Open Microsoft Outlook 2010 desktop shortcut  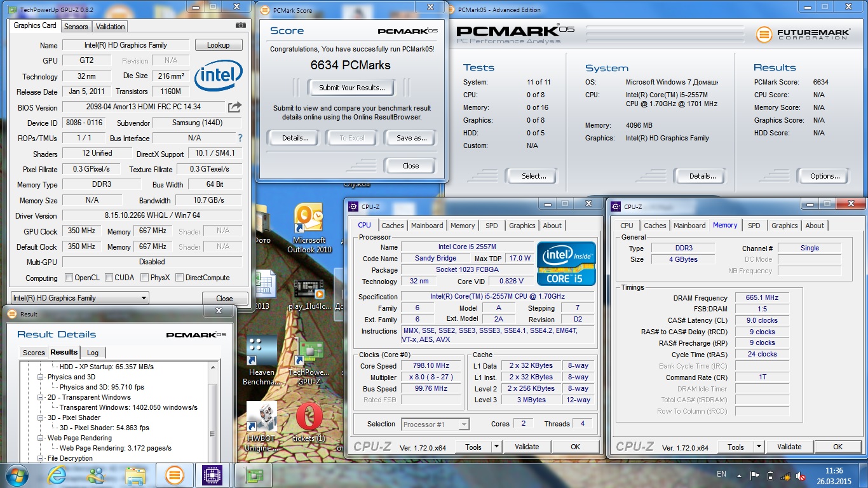coord(309,228)
